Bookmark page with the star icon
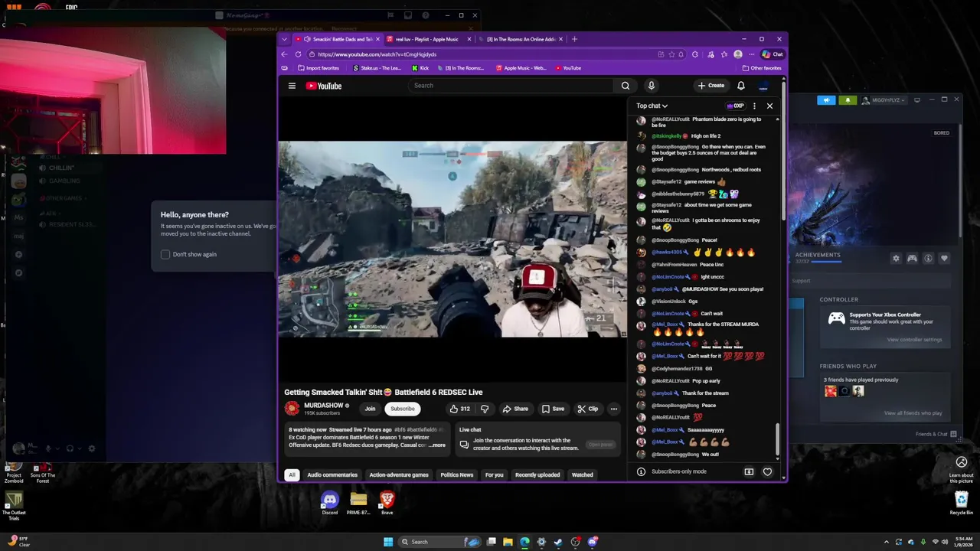Image resolution: width=980 pixels, height=551 pixels. [671, 54]
